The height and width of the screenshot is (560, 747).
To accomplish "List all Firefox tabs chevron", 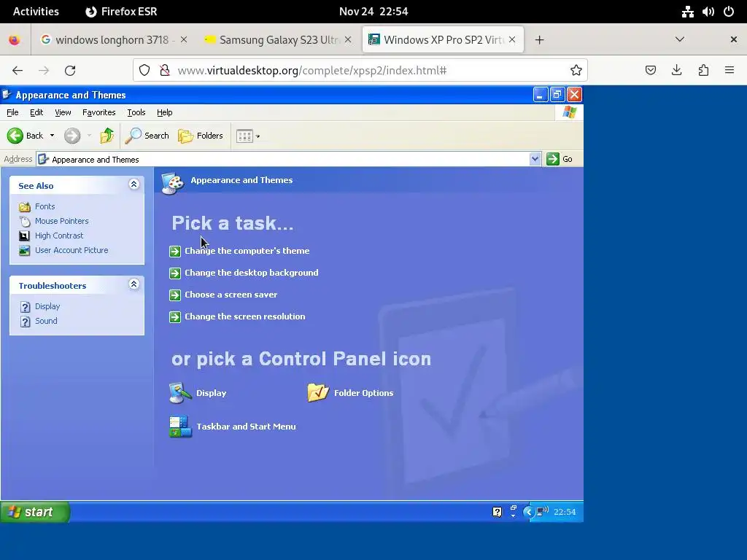I will coord(680,39).
